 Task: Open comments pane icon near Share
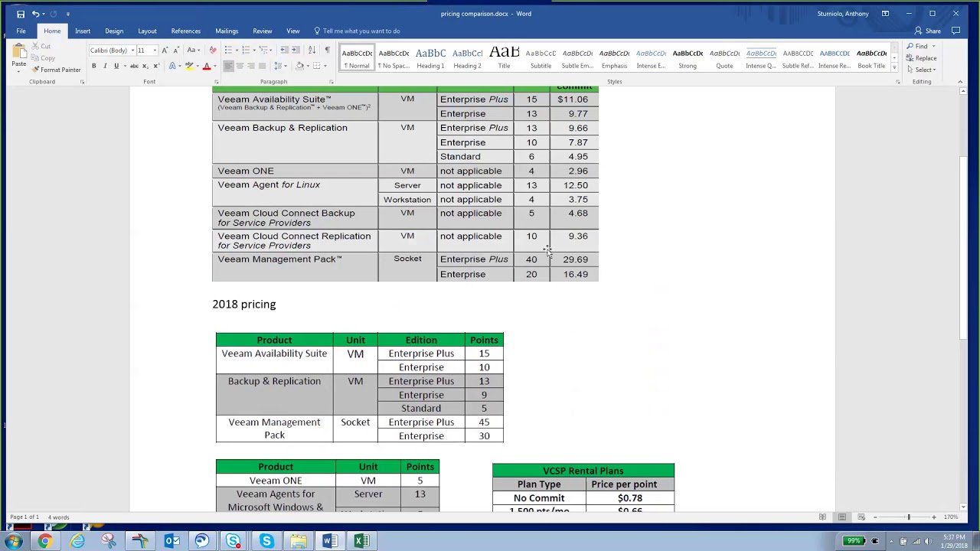pos(955,31)
